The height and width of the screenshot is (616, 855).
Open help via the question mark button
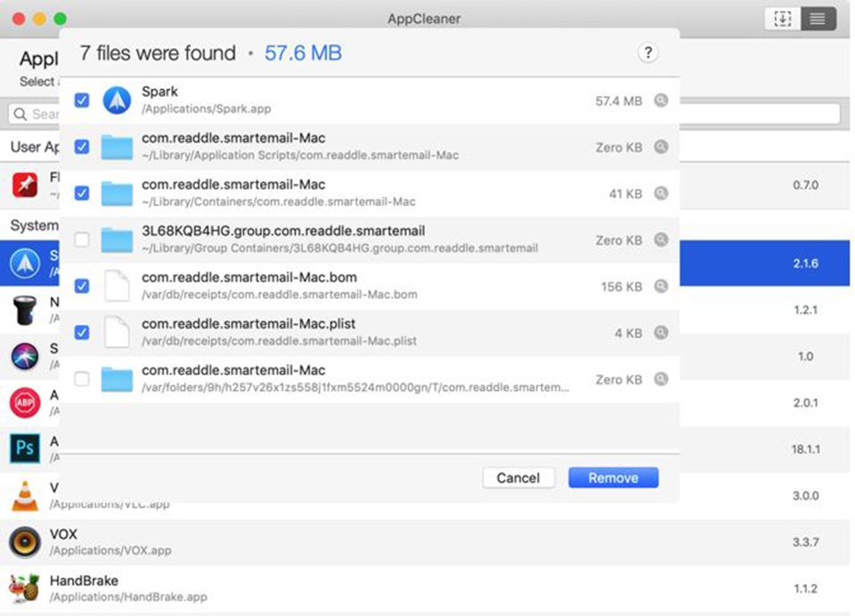tap(647, 53)
